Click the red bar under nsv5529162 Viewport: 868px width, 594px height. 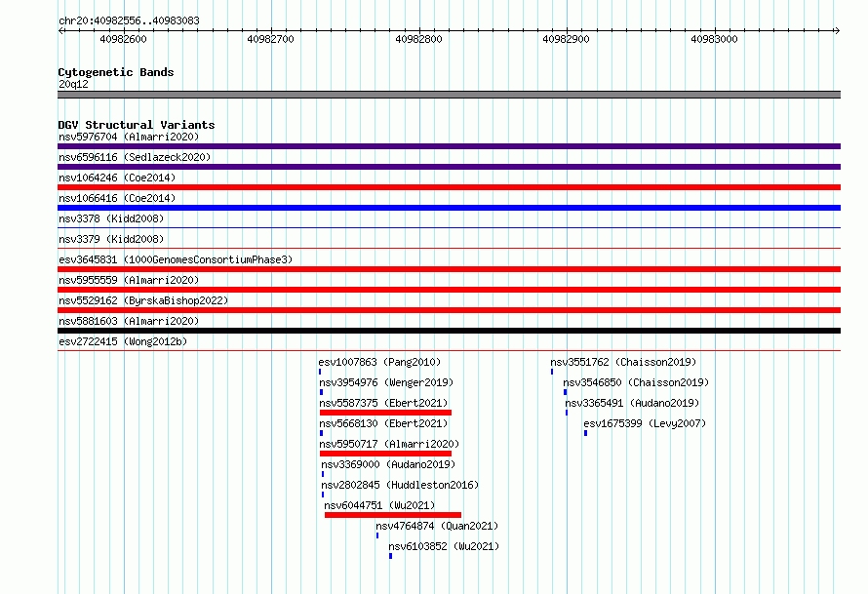pyautogui.click(x=449, y=310)
